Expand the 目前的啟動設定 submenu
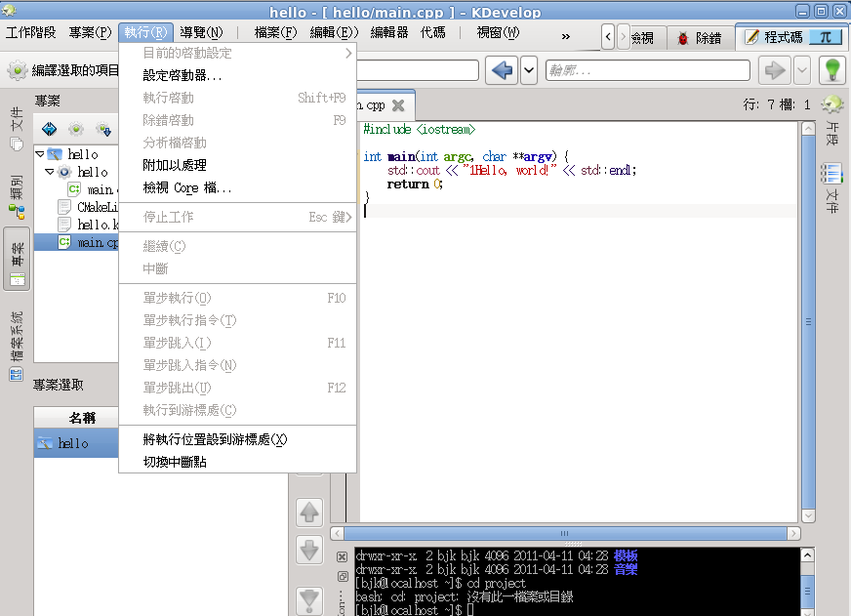This screenshot has width=851, height=616. tap(238, 53)
